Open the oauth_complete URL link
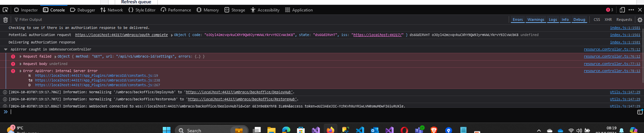This screenshot has width=644, height=133. click(x=121, y=35)
